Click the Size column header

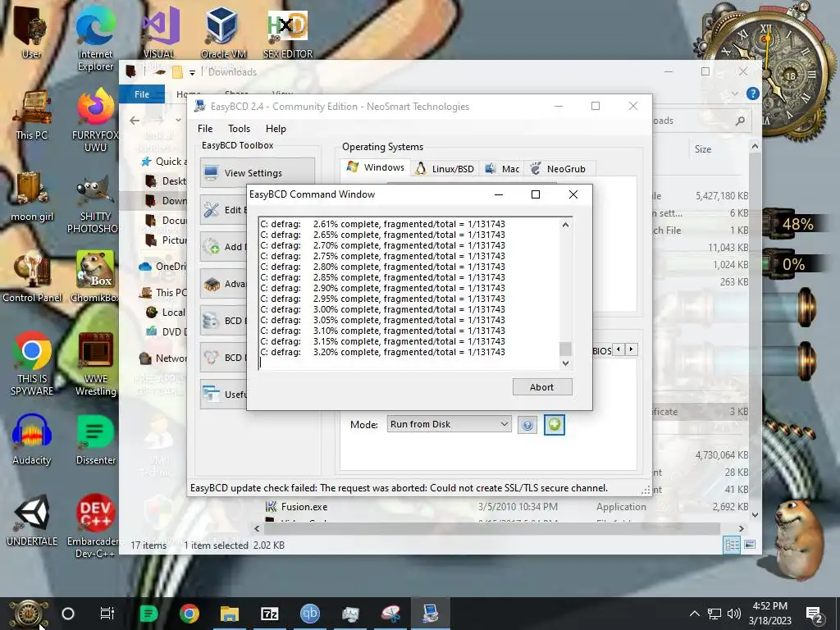703,149
